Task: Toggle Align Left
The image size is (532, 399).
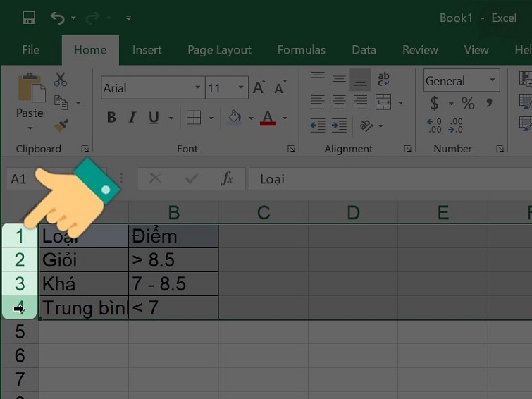Action: [318, 102]
